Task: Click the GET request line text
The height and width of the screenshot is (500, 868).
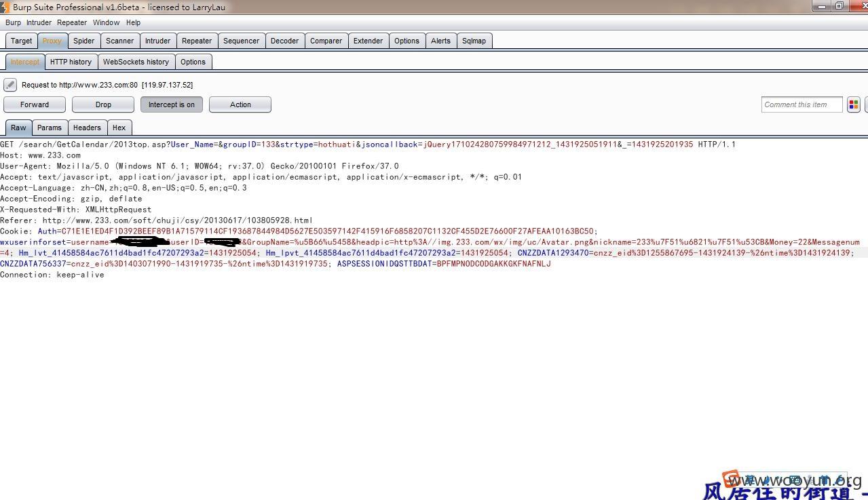Action: point(368,145)
